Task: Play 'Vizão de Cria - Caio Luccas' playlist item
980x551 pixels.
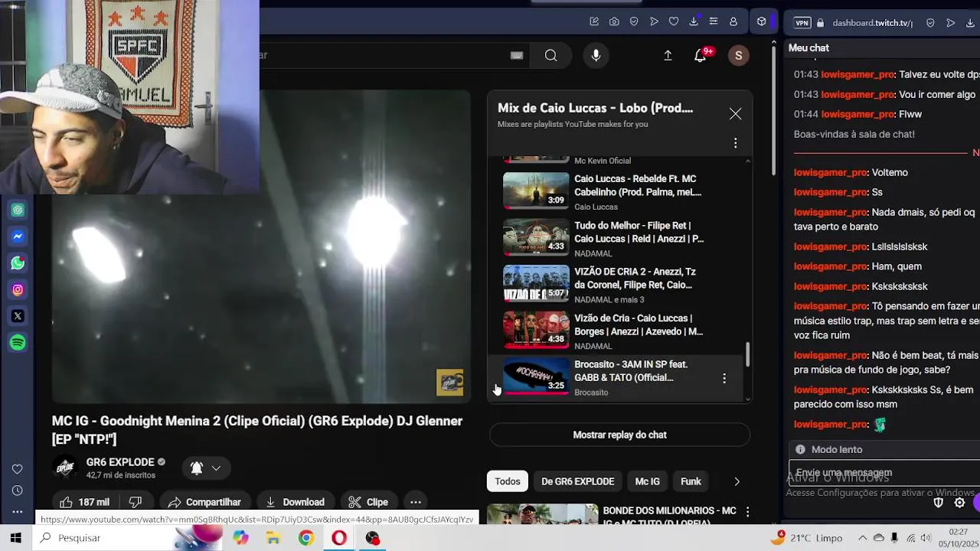Action: coord(615,331)
